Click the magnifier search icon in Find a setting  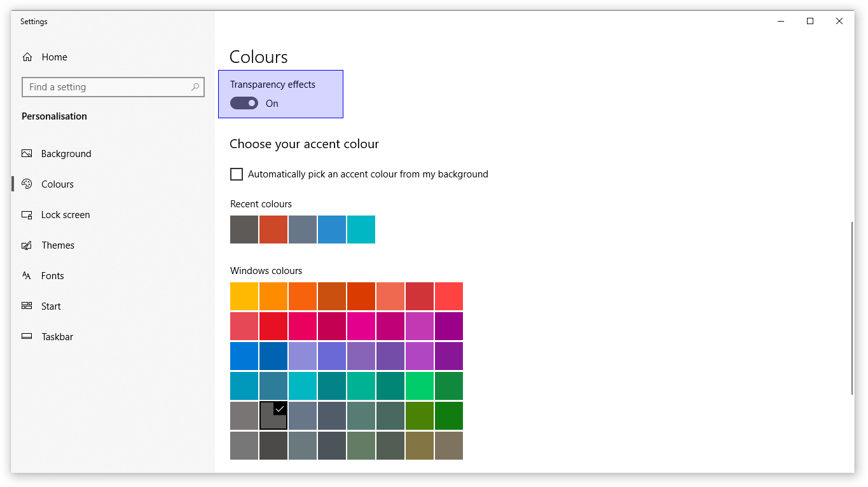pyautogui.click(x=195, y=87)
